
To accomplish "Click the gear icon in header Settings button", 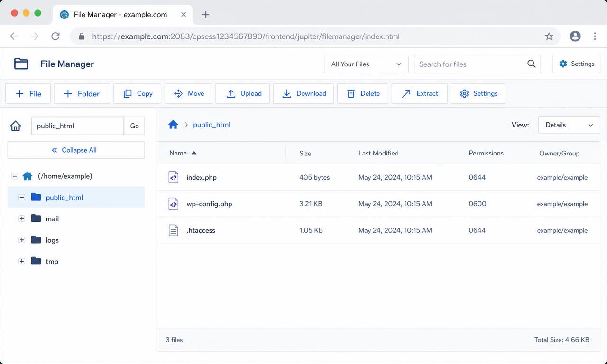I will click(563, 64).
